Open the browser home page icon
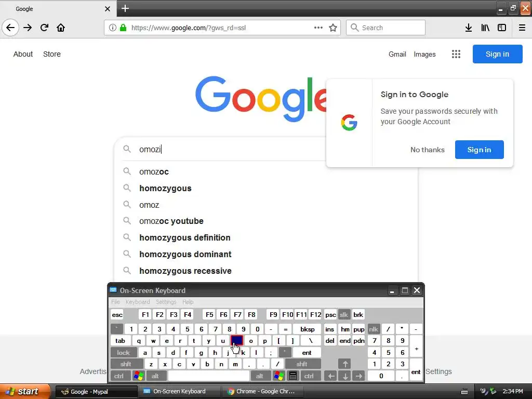The image size is (532, 399). (61, 28)
